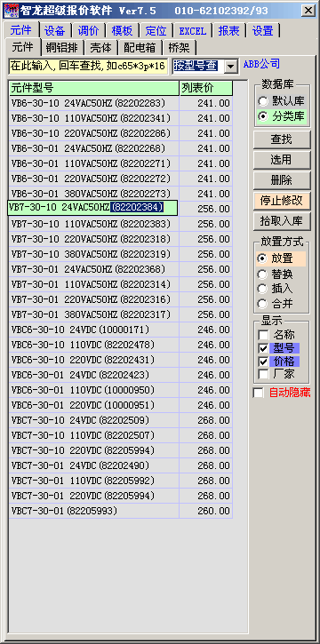Enable the 厂家 display checkbox
Screen dimensions: 320x644
coord(263,374)
